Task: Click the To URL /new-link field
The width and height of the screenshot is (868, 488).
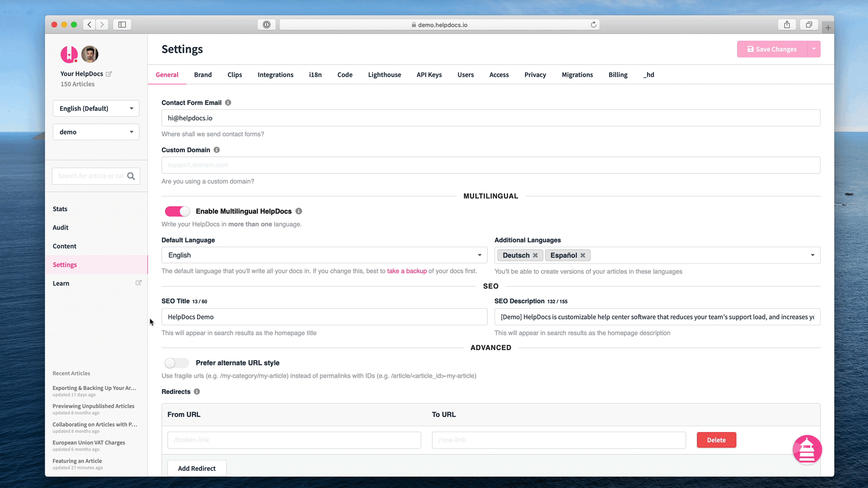Action: pos(559,440)
